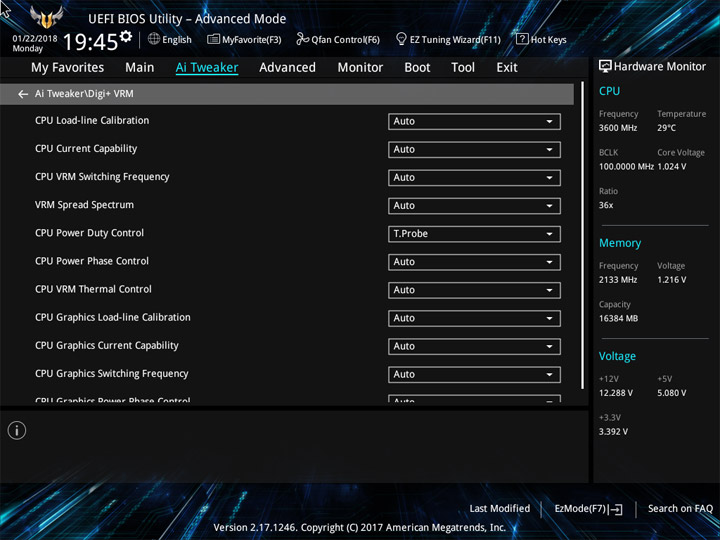
Task: Click the CPU frequency value 3600 MHz
Action: [618, 128]
